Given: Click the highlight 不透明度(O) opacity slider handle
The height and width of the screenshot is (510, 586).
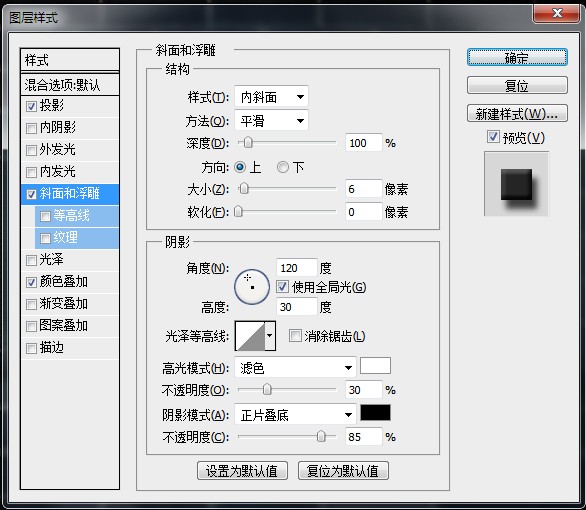Looking at the screenshot, I should coord(267,389).
